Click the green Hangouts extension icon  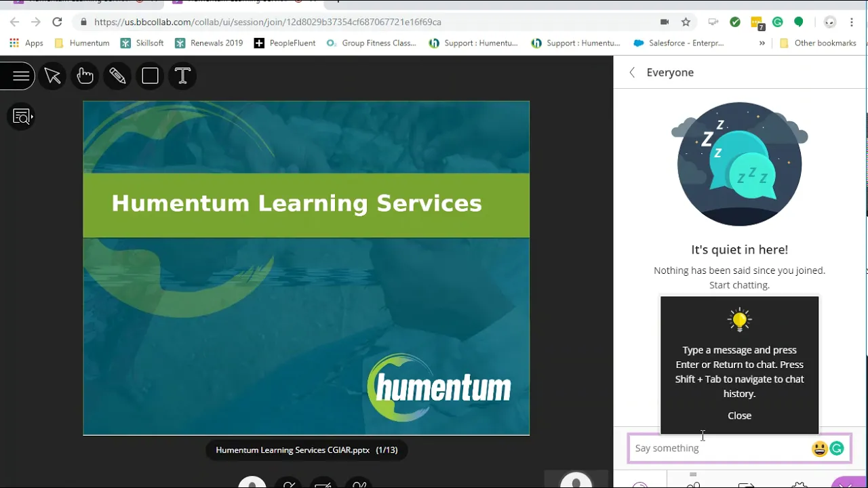(x=799, y=22)
